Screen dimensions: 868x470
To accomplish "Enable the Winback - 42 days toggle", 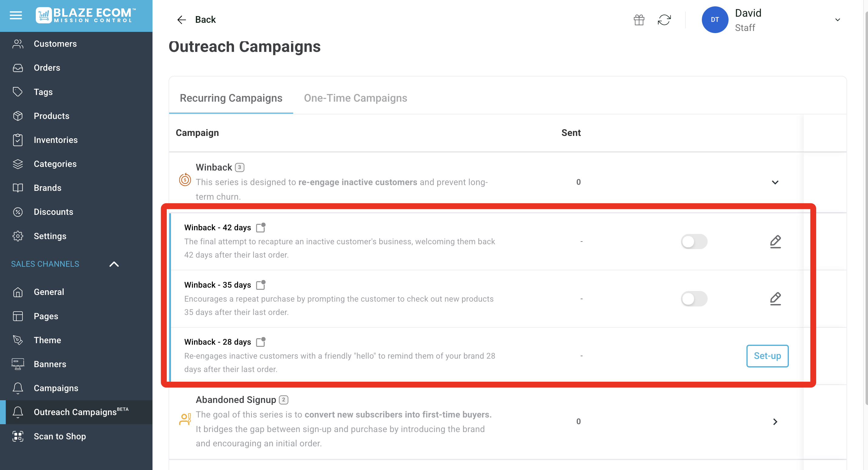I will (x=694, y=242).
